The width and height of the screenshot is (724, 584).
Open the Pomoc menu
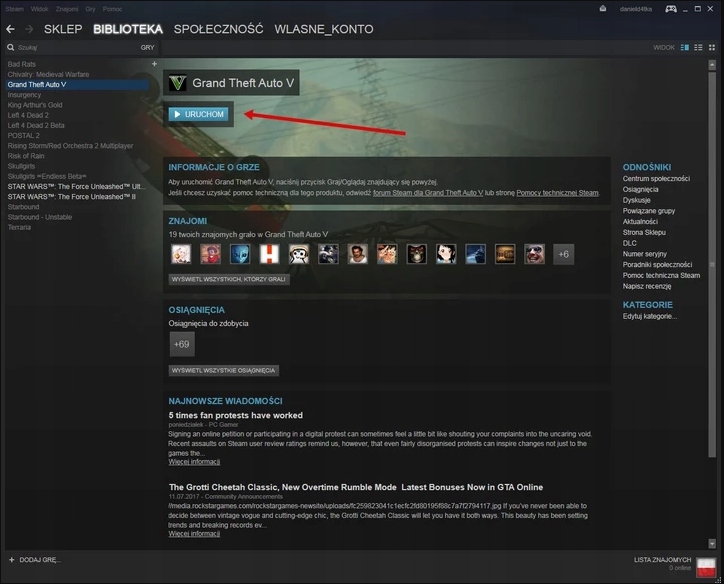[112, 9]
